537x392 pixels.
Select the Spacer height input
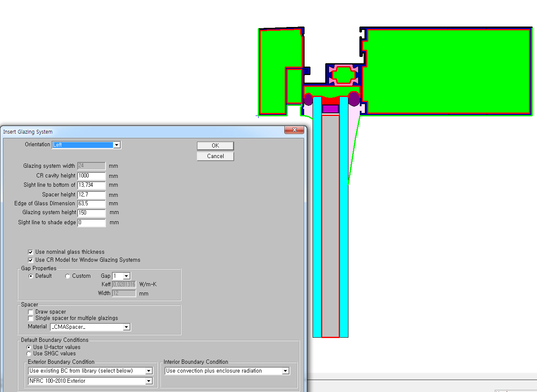click(92, 195)
